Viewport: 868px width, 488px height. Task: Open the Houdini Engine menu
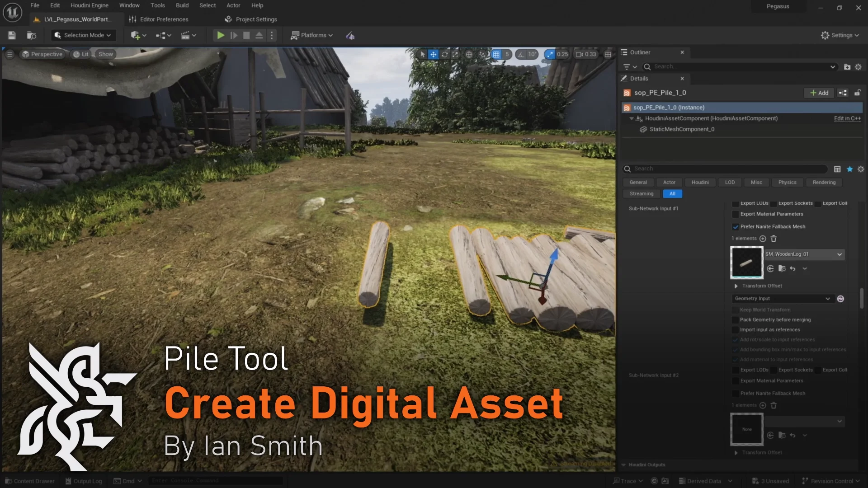pos(89,5)
